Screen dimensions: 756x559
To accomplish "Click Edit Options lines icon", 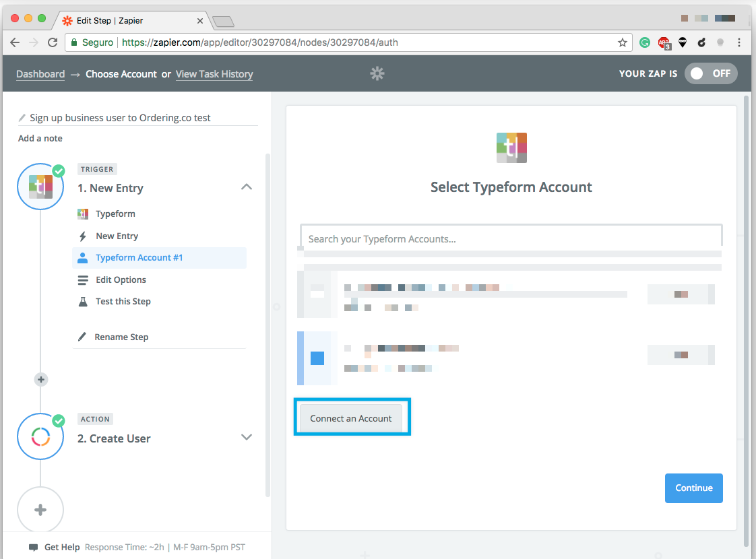I will click(x=83, y=280).
